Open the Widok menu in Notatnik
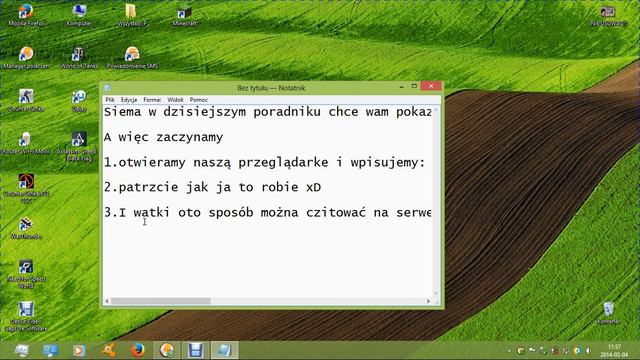This screenshot has height=360, width=640. pyautogui.click(x=175, y=100)
